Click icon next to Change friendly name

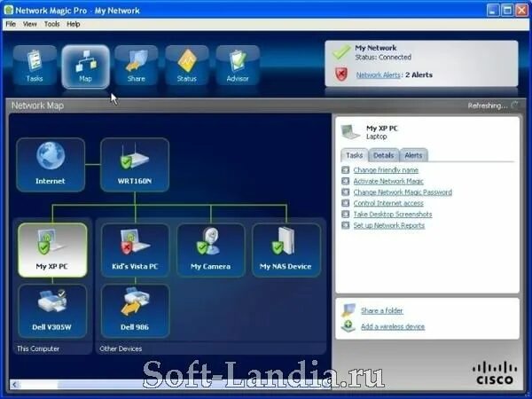(x=346, y=170)
